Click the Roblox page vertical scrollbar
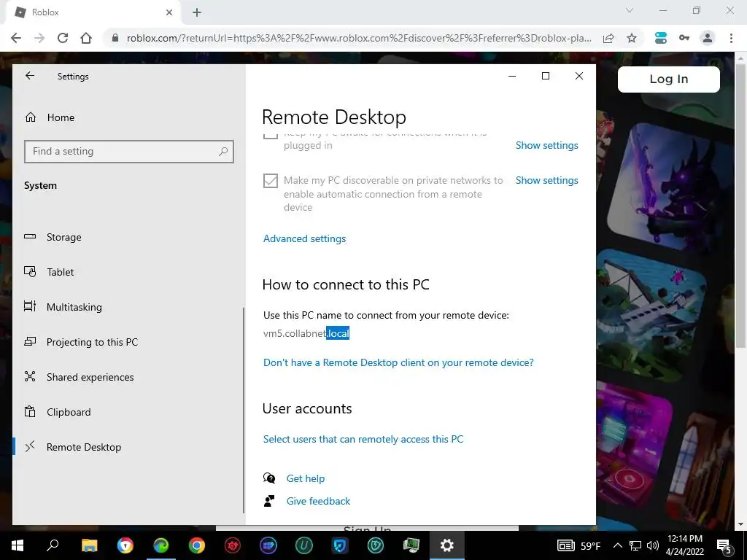The height and width of the screenshot is (560, 747). 740,205
